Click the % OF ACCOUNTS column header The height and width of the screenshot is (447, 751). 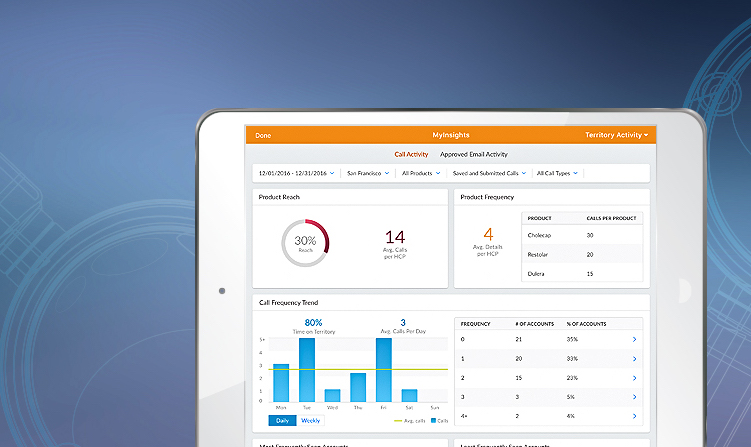586,324
